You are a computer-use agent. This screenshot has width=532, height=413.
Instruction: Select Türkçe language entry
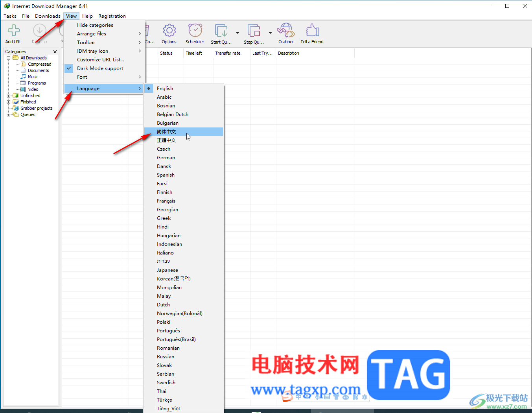tap(184, 400)
